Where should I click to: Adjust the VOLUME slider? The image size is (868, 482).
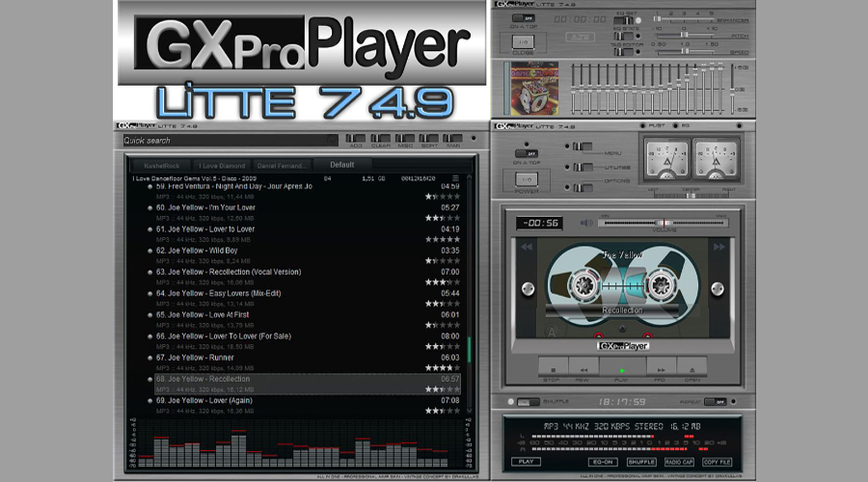[x=664, y=223]
